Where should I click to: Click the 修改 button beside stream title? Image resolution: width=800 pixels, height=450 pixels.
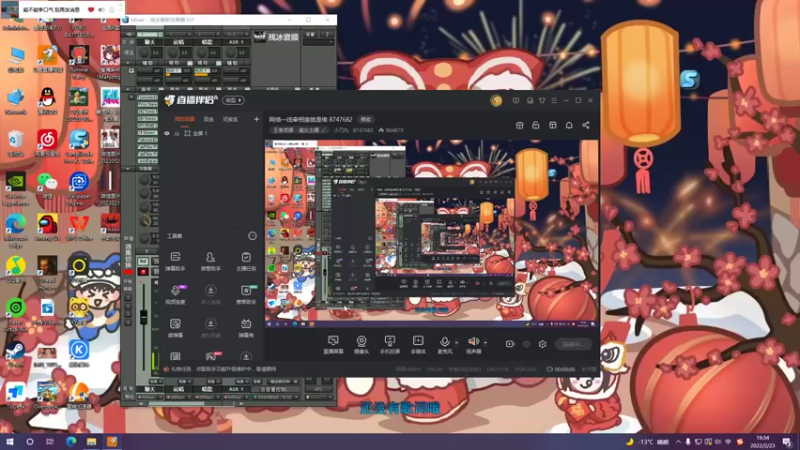[366, 119]
